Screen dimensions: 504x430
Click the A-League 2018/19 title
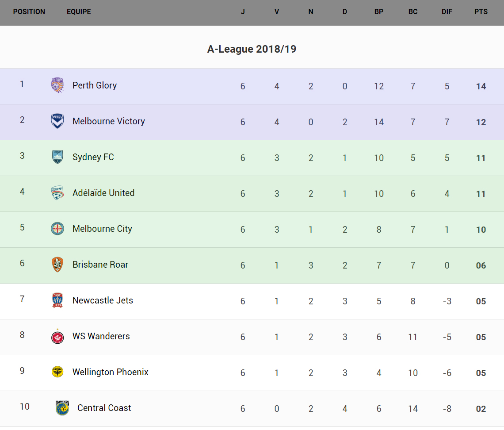(x=252, y=49)
